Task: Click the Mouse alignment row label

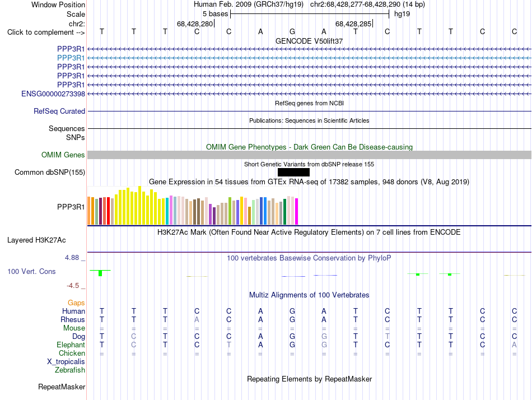Action: (x=74, y=328)
